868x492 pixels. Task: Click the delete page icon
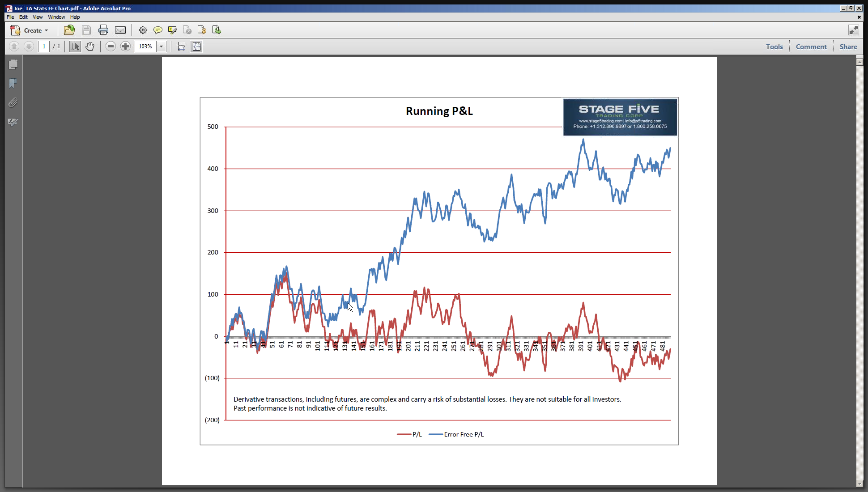coord(187,30)
